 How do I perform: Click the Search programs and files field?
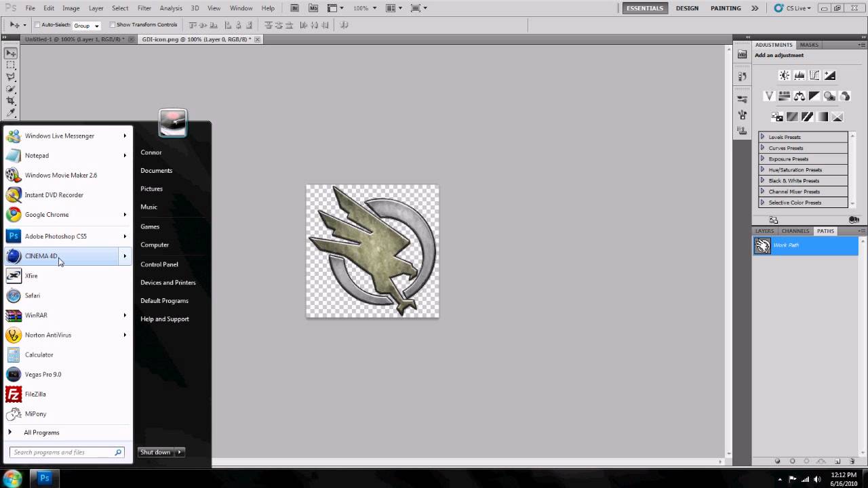[x=66, y=452]
